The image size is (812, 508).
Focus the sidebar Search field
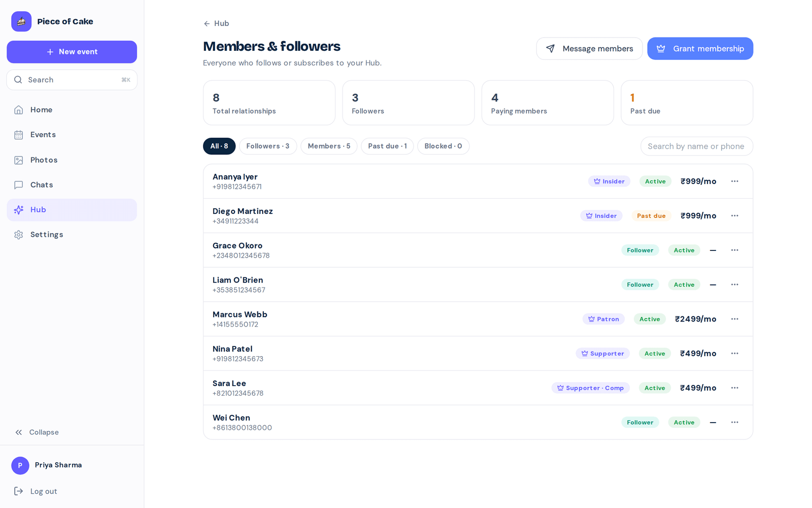tap(72, 80)
